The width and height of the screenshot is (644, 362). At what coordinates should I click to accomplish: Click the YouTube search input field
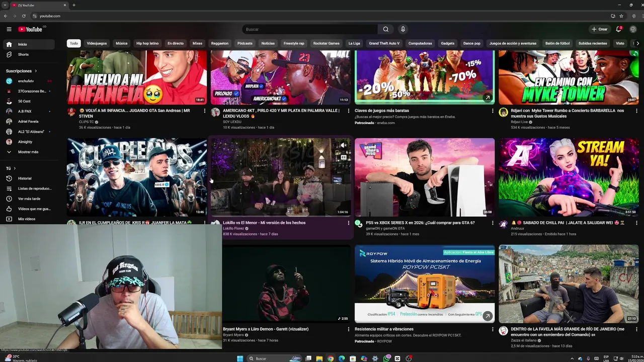[x=309, y=29]
